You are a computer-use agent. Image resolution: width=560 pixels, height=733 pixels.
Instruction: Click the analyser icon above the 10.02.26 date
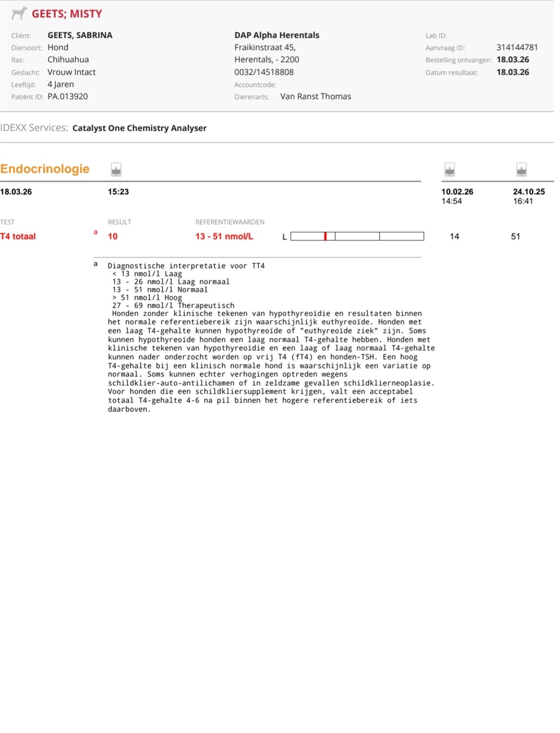[x=450, y=170]
